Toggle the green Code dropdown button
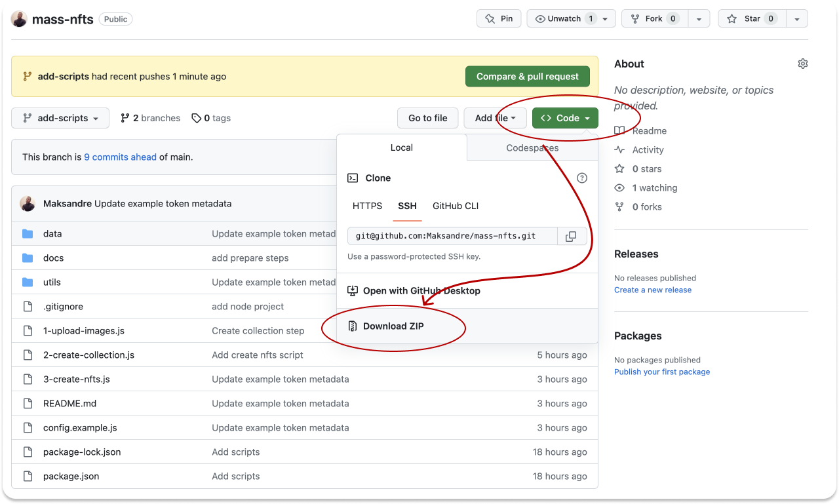The width and height of the screenshot is (839, 504). 565,118
